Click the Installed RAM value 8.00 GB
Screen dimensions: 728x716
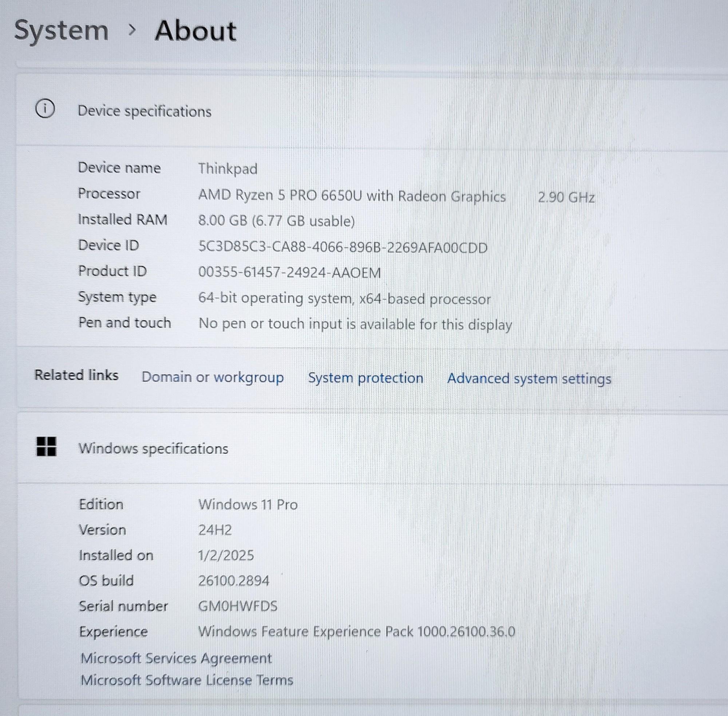click(276, 221)
